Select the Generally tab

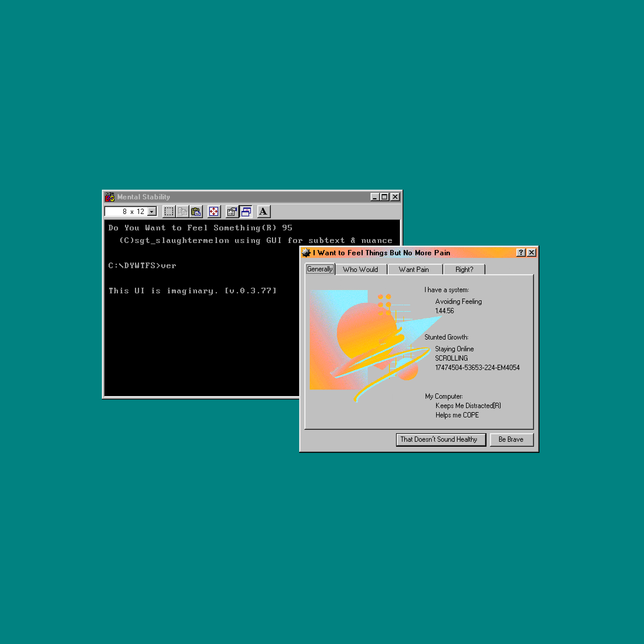pos(320,269)
